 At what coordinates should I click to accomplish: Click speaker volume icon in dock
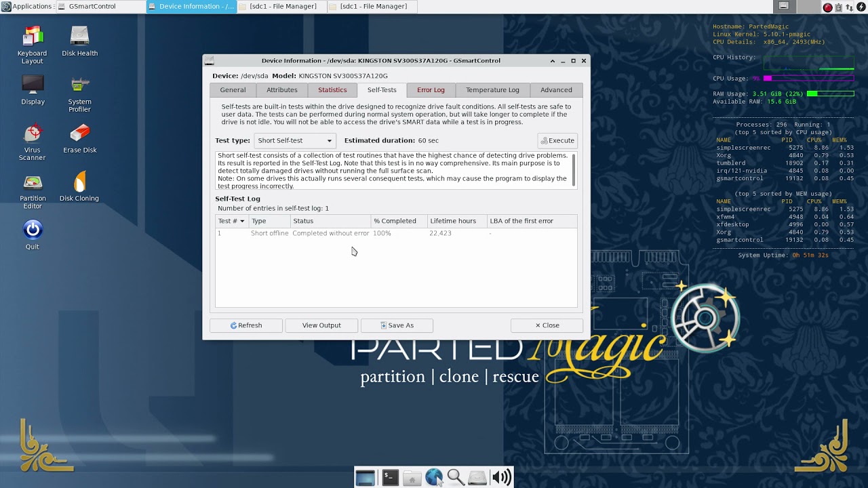501,478
